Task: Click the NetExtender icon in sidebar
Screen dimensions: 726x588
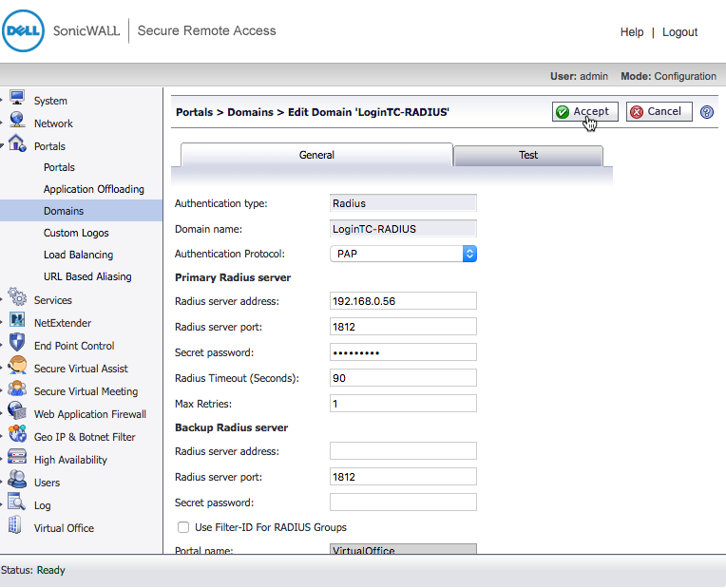Action: 17,321
